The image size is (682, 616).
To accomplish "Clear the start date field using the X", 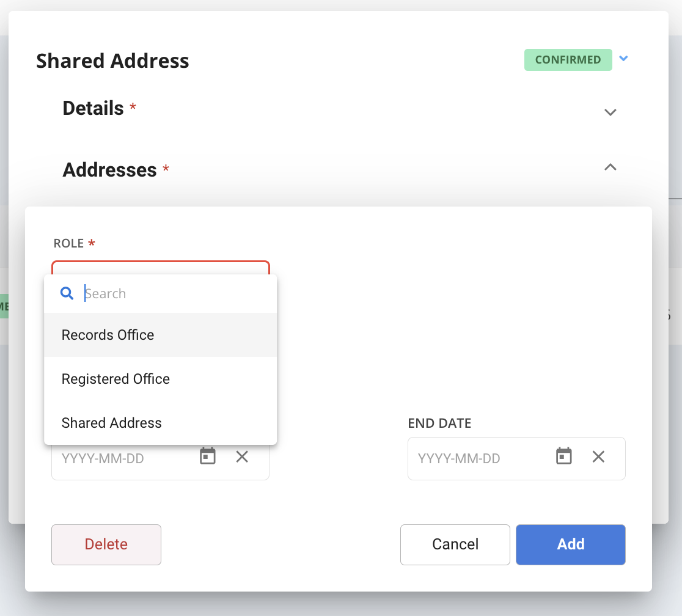I will 242,457.
